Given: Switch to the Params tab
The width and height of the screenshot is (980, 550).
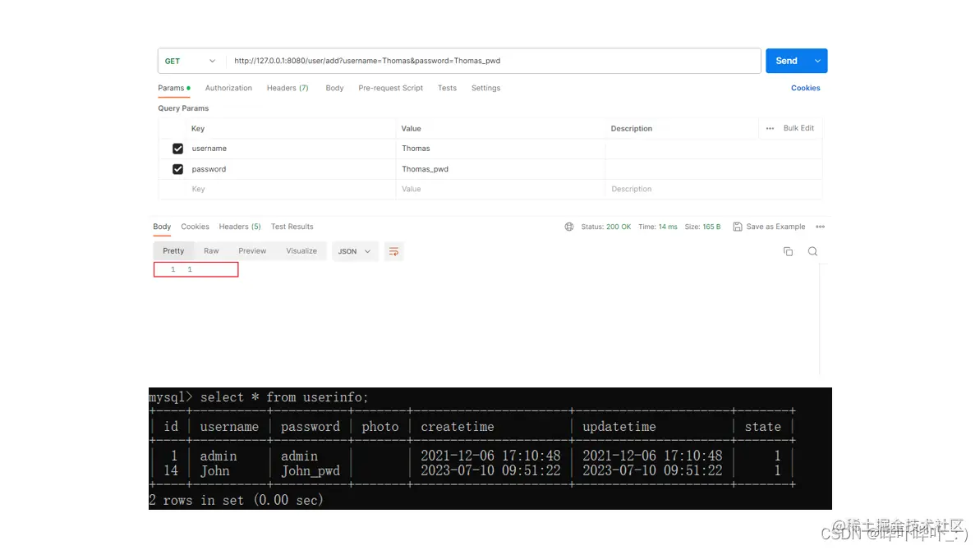Looking at the screenshot, I should pos(174,88).
